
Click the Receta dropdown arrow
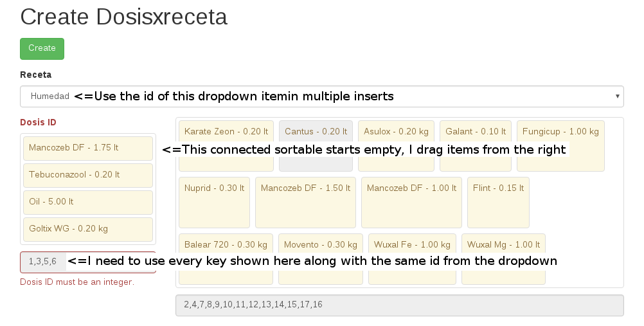pos(618,96)
